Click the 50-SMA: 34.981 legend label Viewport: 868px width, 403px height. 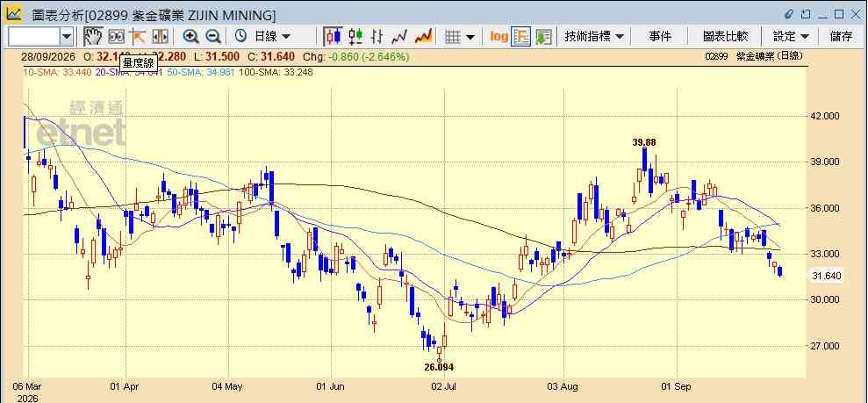(x=200, y=72)
